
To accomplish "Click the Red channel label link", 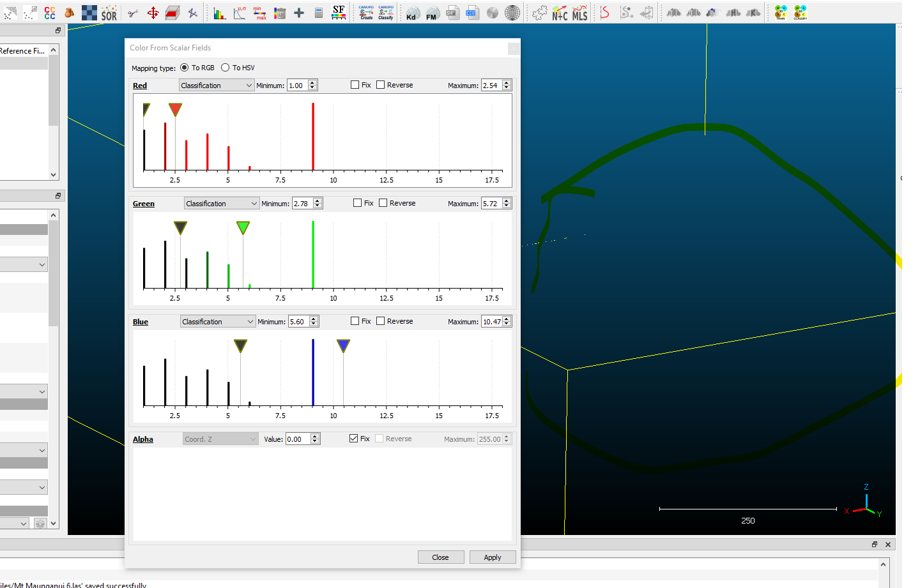I will click(140, 85).
